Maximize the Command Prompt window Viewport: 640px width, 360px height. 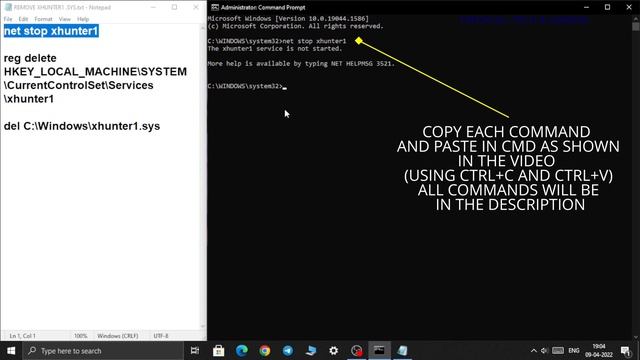tap(607, 7)
